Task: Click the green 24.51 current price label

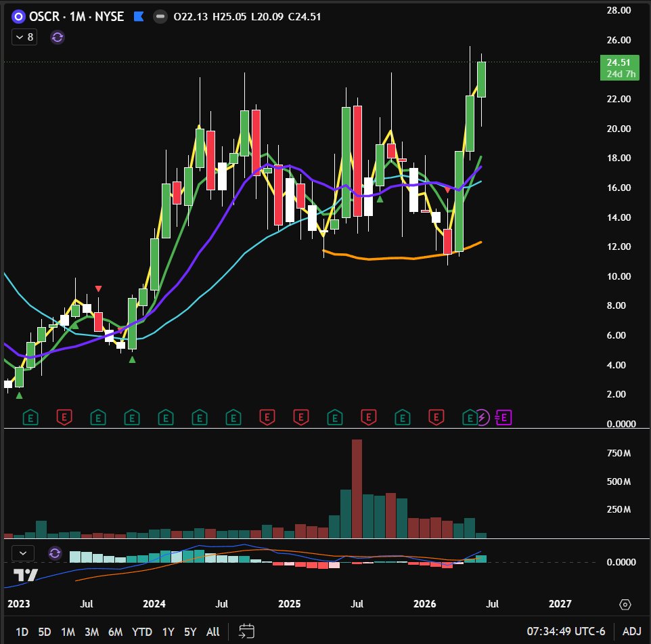Action: 619,68
